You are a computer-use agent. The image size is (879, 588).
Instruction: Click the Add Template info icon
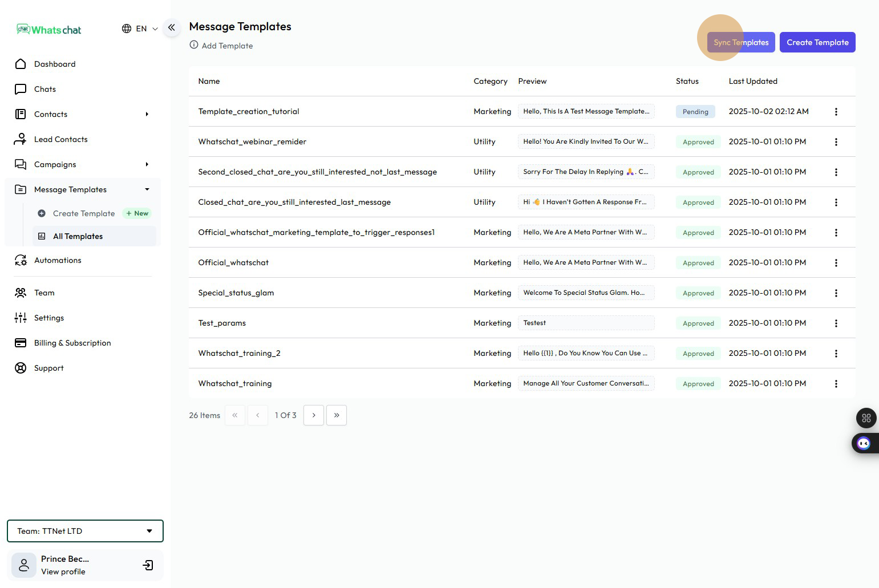(194, 45)
